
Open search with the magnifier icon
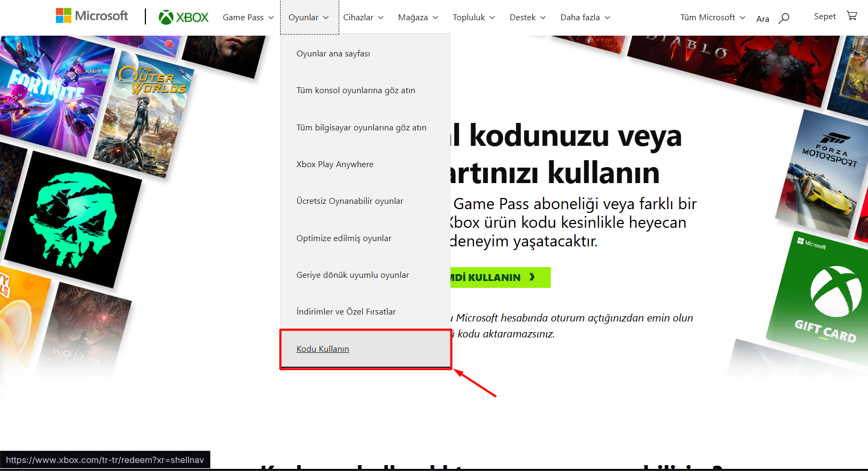pos(784,18)
